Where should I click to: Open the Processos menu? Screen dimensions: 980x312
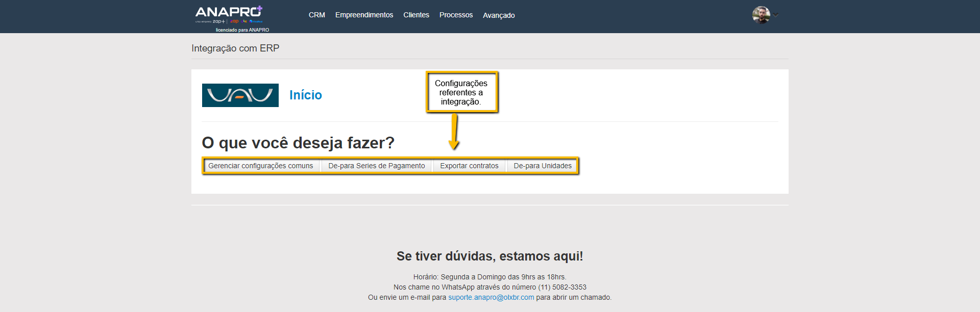coord(456,15)
